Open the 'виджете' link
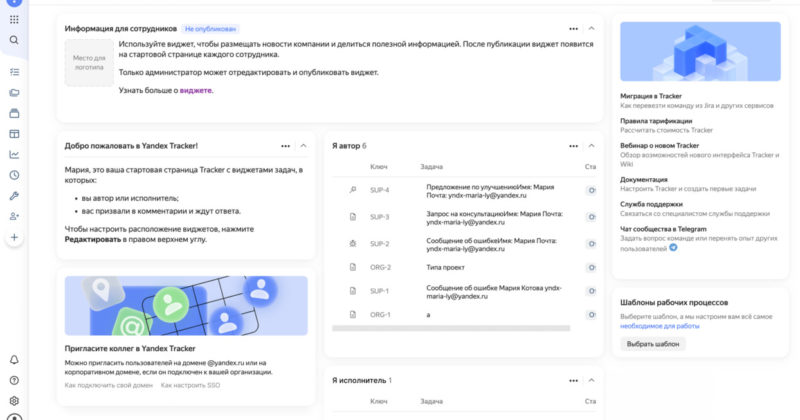800x420 pixels. click(x=196, y=90)
